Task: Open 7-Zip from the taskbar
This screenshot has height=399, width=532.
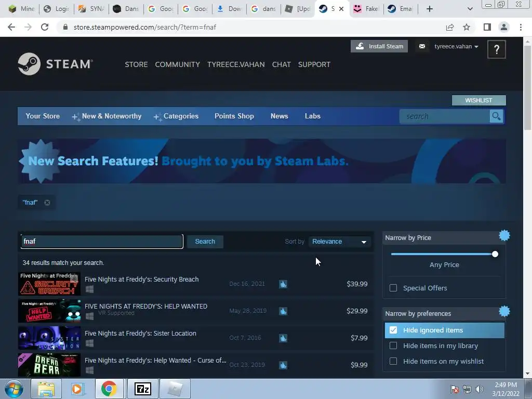Action: pyautogui.click(x=142, y=389)
